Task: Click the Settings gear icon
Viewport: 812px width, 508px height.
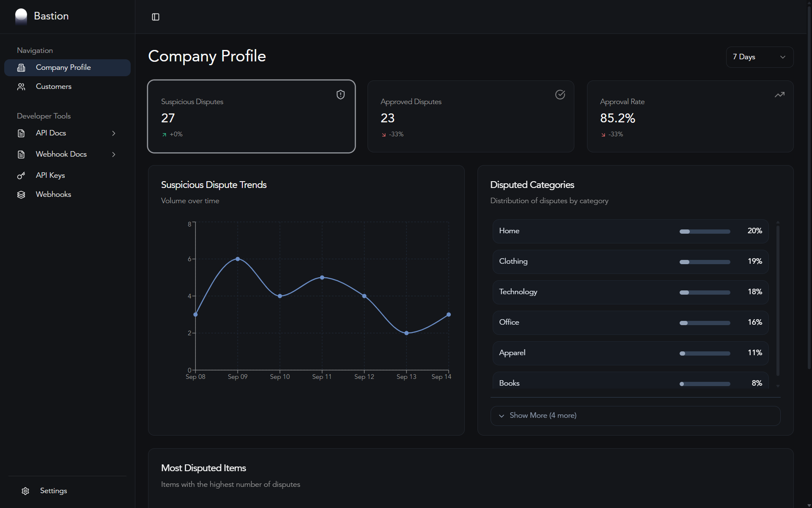Action: pos(25,491)
